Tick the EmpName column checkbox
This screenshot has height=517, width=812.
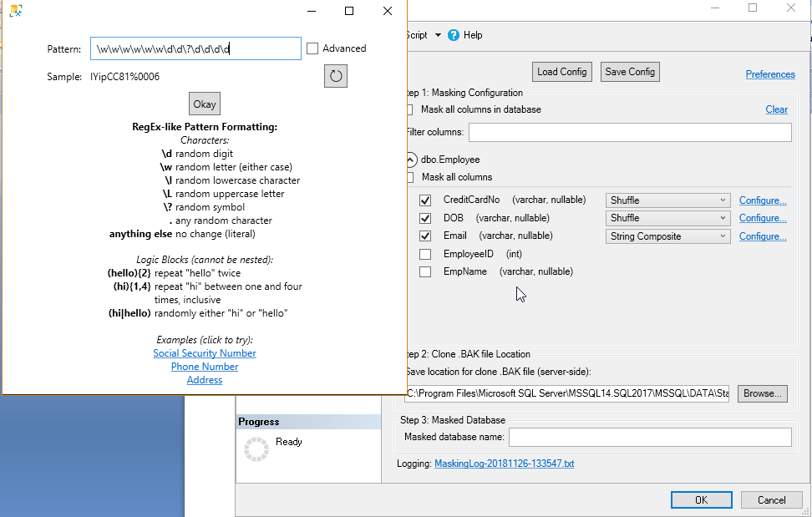[425, 271]
